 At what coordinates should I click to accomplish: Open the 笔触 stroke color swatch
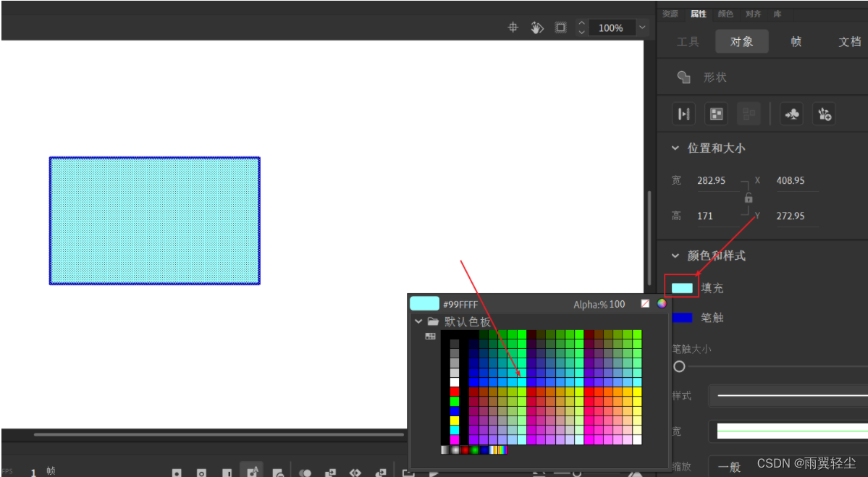coord(682,318)
